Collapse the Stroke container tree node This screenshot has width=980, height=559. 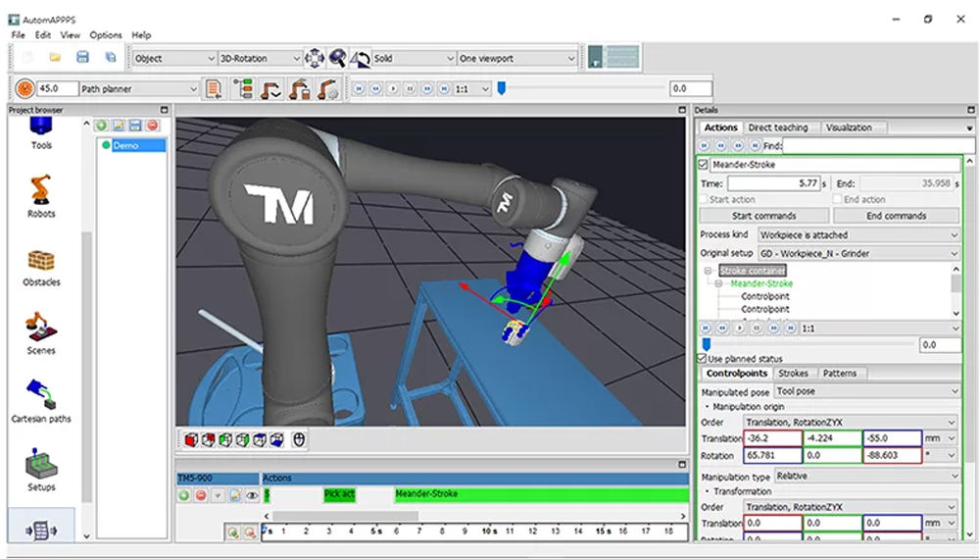708,271
